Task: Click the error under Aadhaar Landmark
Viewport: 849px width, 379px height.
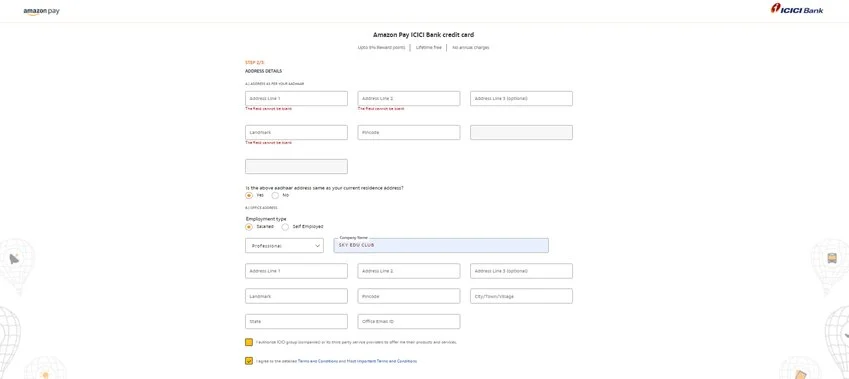Action: [269, 143]
